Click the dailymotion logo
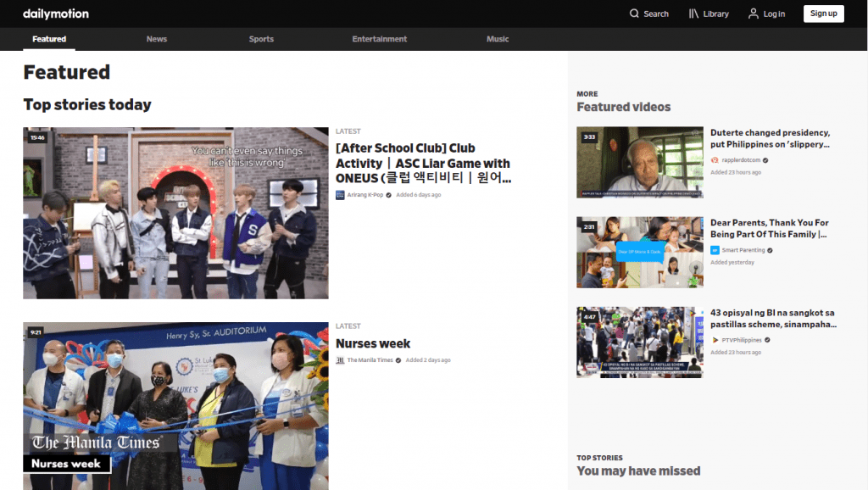This screenshot has width=868, height=490. [x=56, y=14]
